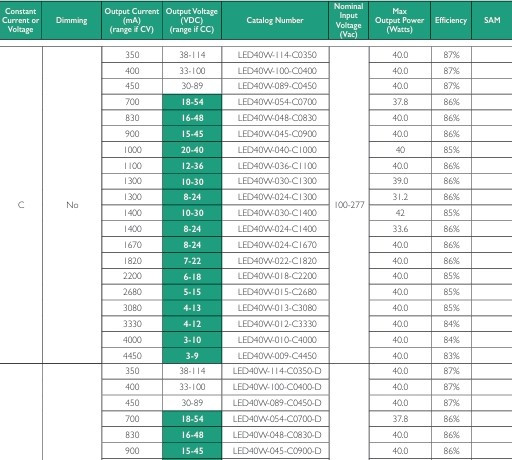The image size is (512, 460).
Task: Select the Efficiency column header
Action: [x=451, y=20]
